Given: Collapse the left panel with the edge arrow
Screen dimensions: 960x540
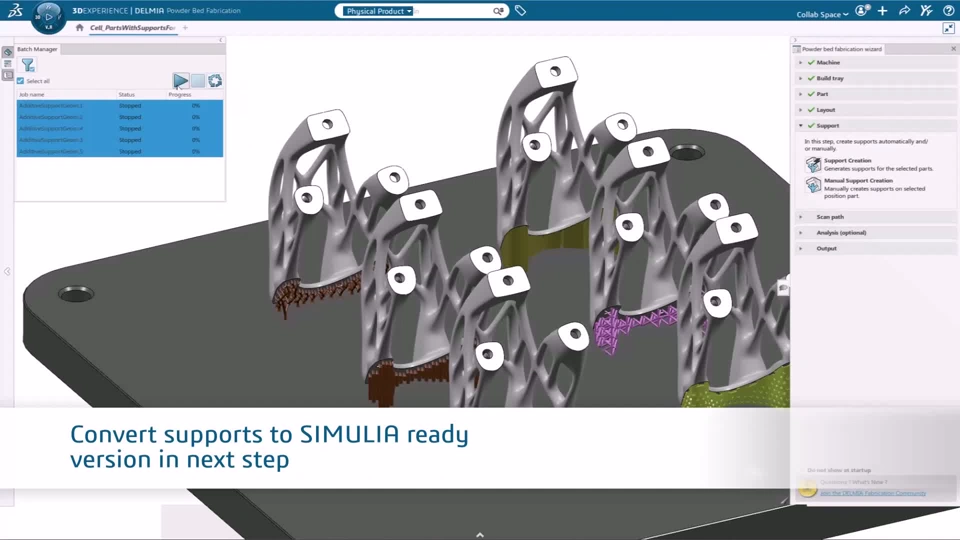Looking at the screenshot, I should [7, 271].
